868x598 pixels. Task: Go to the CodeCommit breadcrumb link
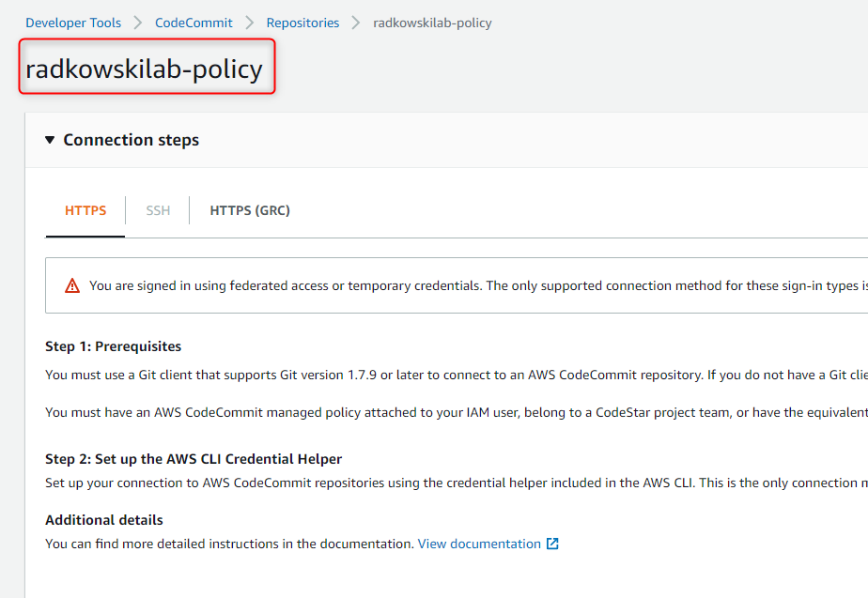click(194, 23)
